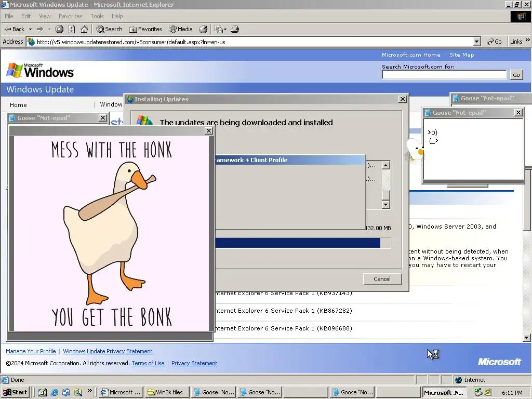Screen dimensions: 532x399
Task: Click the Microsoft logo in page footer
Action: 499,362
